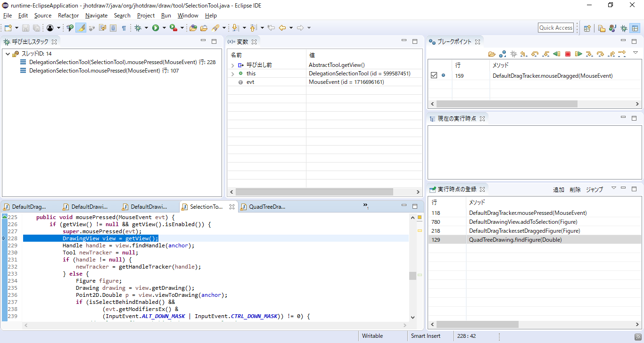
Task: Expand the this variable row
Action: click(x=232, y=73)
